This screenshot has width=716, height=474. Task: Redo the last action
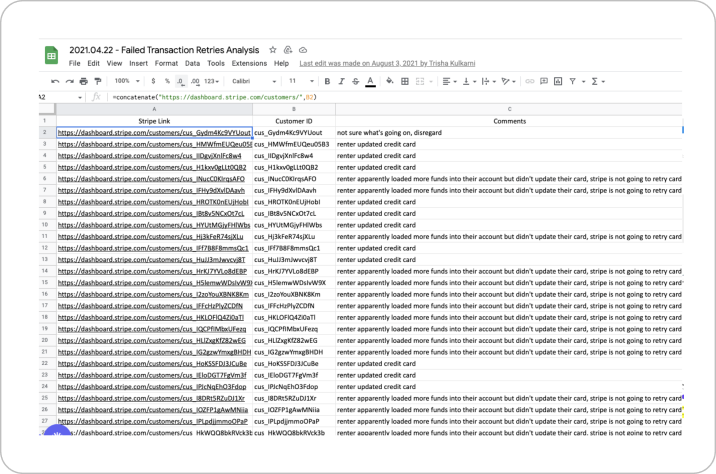[69, 81]
